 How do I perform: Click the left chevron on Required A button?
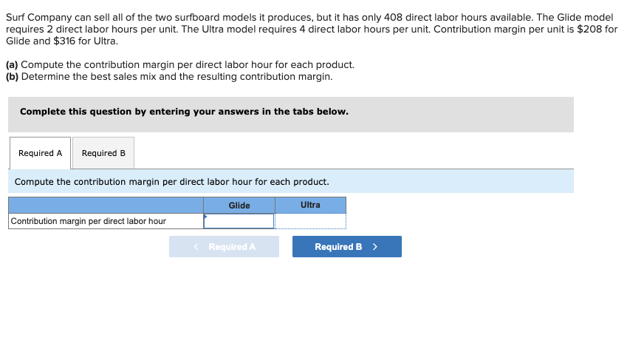196,247
